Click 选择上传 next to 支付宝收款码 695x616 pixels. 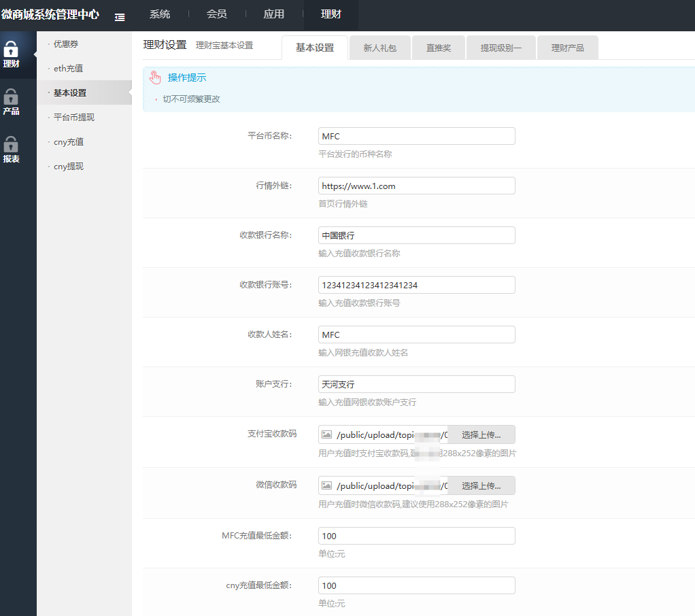coord(481,434)
